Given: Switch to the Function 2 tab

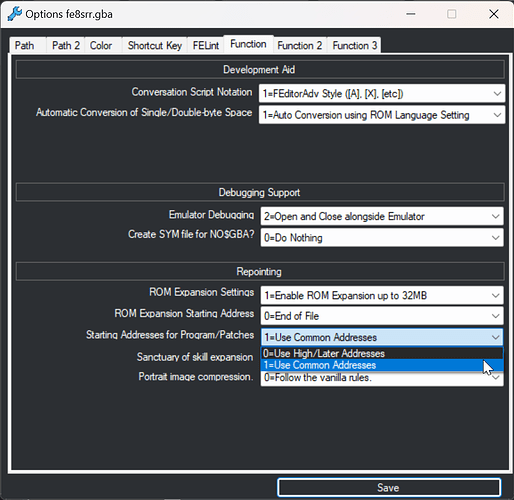Looking at the screenshot, I should 300,45.
